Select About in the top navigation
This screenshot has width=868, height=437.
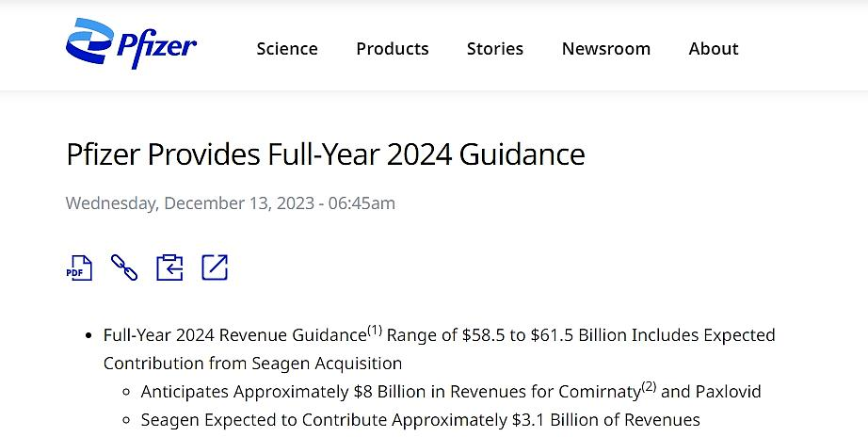[x=713, y=49]
